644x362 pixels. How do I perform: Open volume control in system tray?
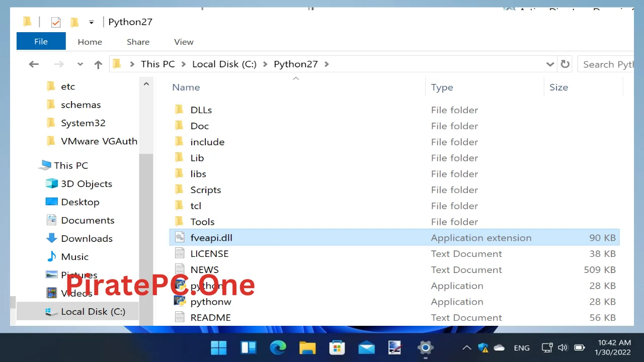pyautogui.click(x=563, y=347)
